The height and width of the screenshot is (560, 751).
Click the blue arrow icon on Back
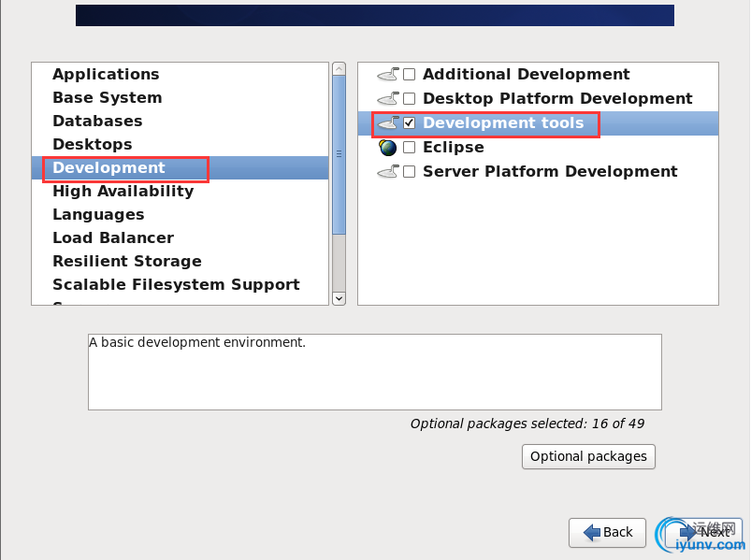pyautogui.click(x=592, y=532)
